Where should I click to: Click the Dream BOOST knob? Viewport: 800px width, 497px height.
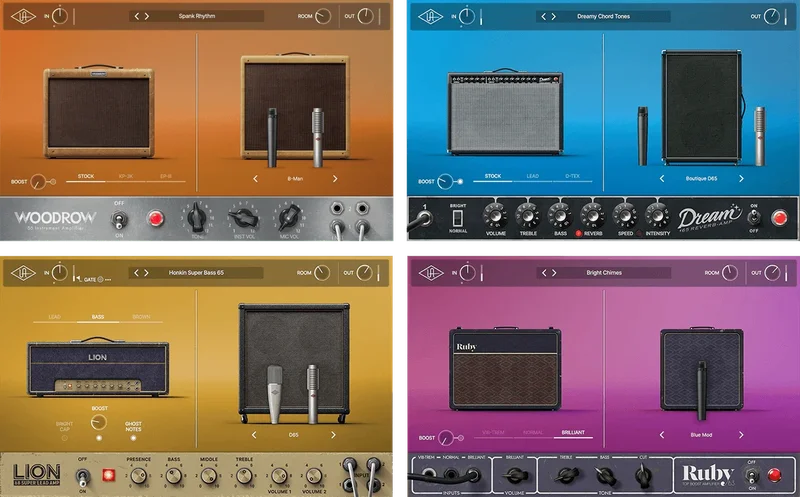pos(445,182)
